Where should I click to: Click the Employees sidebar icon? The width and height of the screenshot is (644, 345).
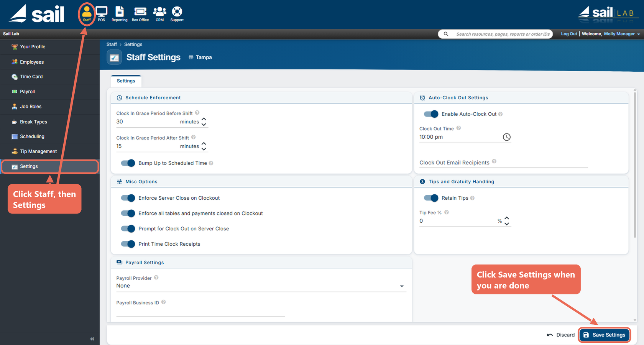click(x=15, y=62)
